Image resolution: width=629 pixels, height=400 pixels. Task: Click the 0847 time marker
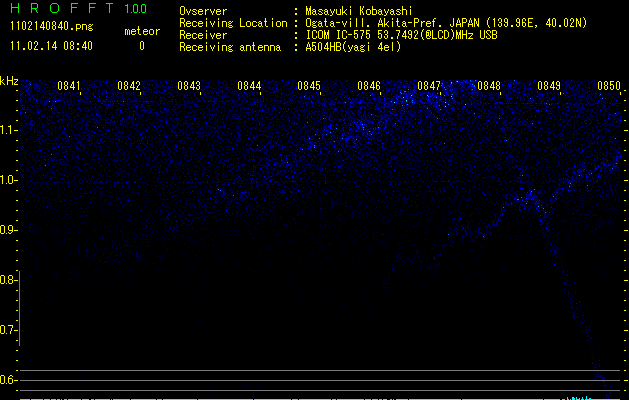point(429,85)
